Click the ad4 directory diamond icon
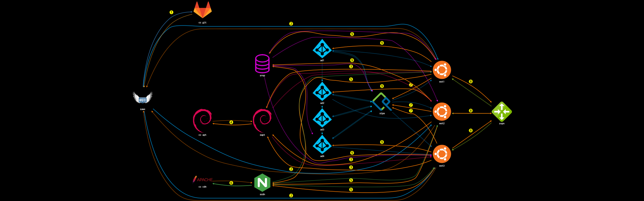Viewport: 644px width, 201px height. click(322, 144)
